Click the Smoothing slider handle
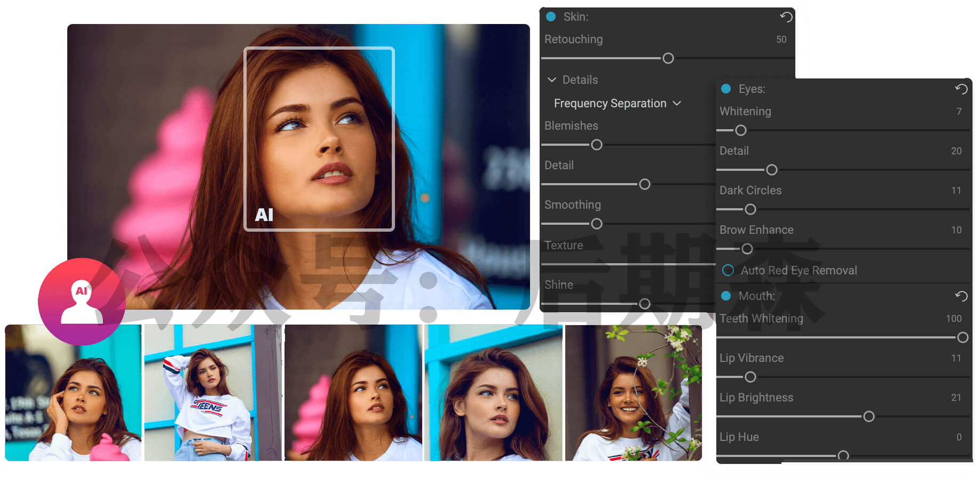980x481 pixels. [597, 224]
